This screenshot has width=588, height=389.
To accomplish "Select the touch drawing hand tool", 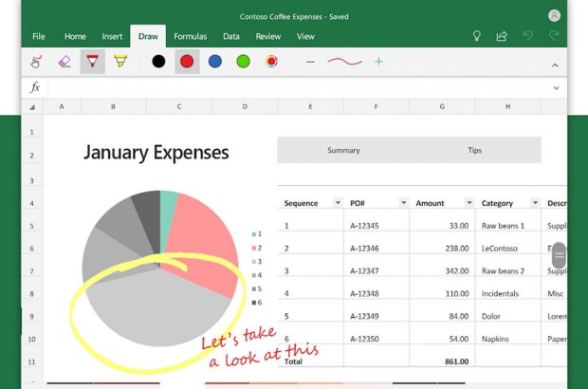I will (x=36, y=62).
